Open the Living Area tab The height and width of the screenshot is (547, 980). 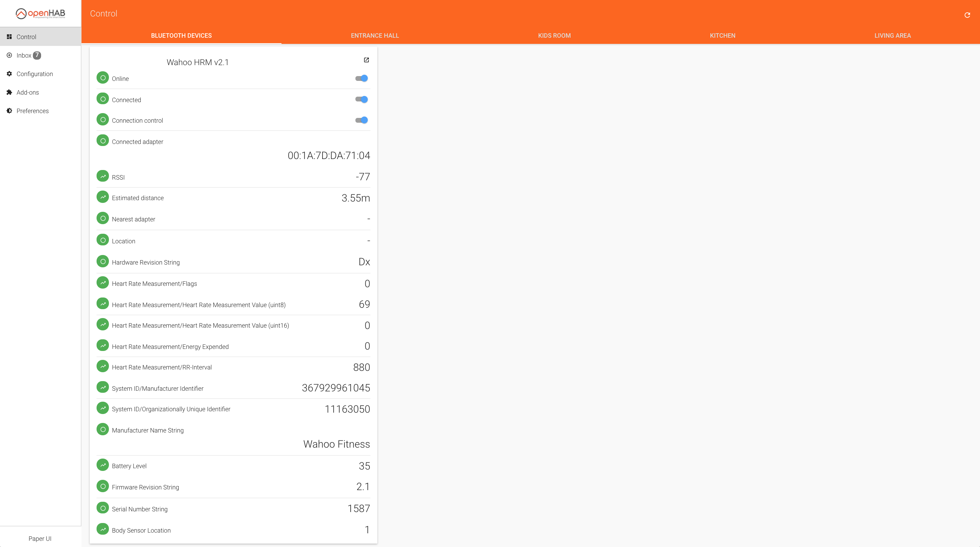pos(892,35)
